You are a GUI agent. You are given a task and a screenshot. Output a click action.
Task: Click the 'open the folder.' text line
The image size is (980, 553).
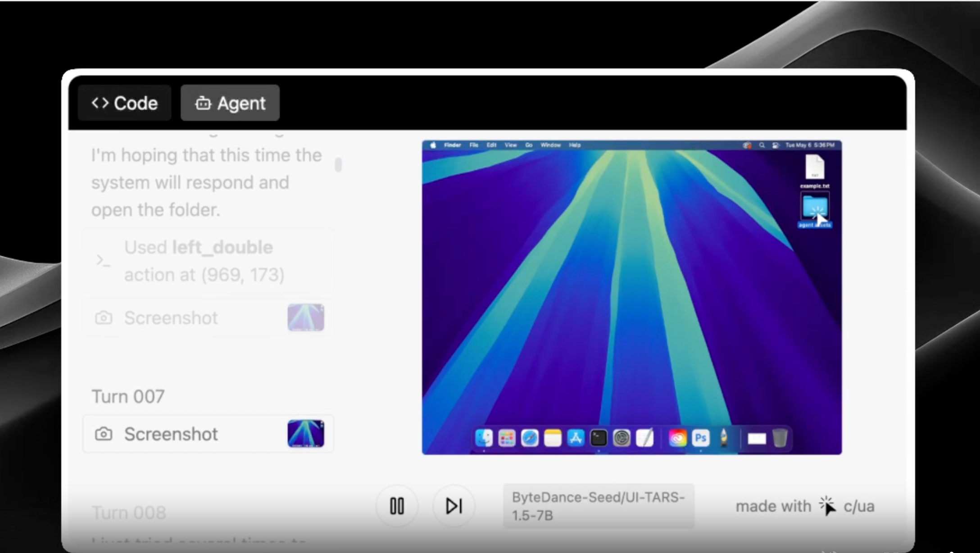156,210
